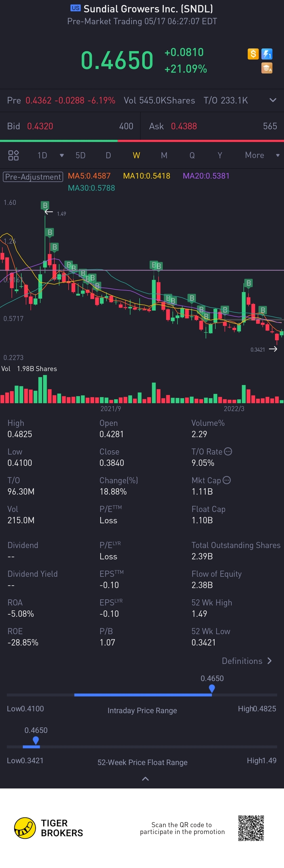Collapse the stats panel with up chevron

pos(145,779)
